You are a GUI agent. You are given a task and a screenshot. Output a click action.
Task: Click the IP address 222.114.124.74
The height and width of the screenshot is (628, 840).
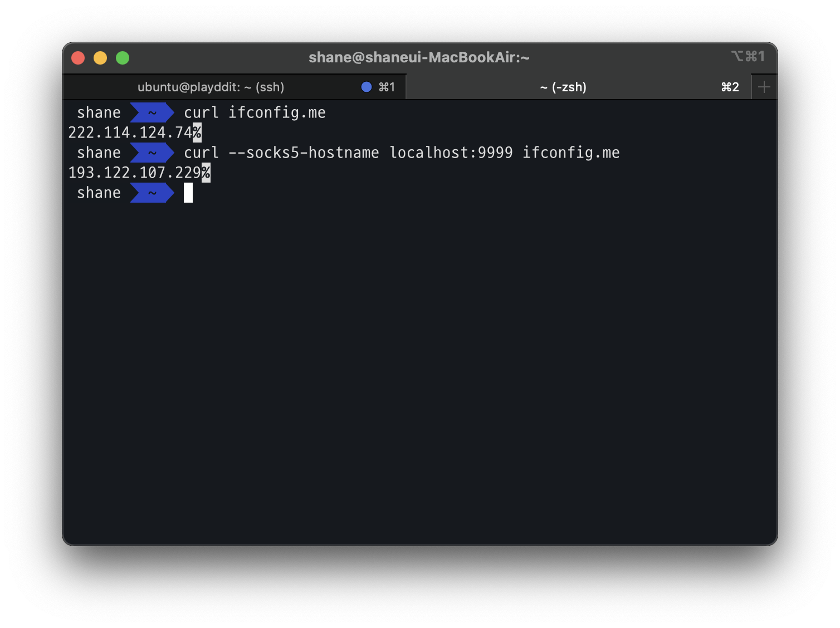(x=130, y=133)
